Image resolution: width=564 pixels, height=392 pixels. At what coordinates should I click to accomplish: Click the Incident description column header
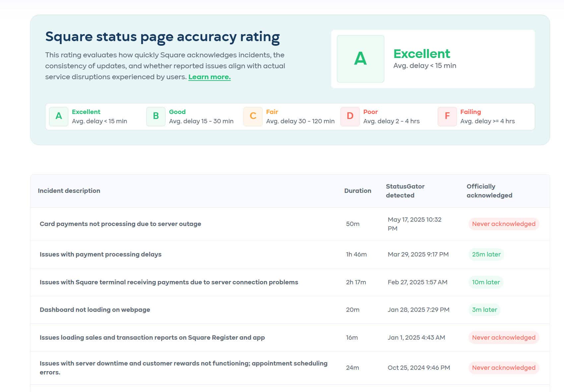69,191
